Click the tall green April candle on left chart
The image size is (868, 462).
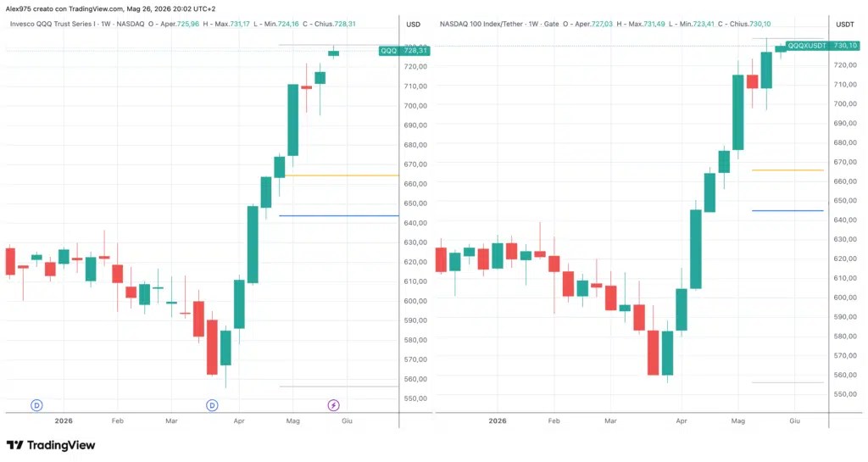253,244
